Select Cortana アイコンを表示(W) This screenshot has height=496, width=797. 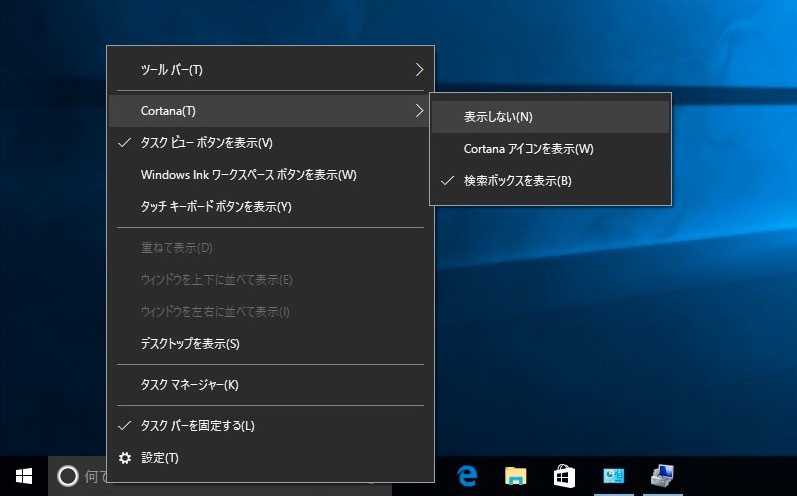point(528,149)
